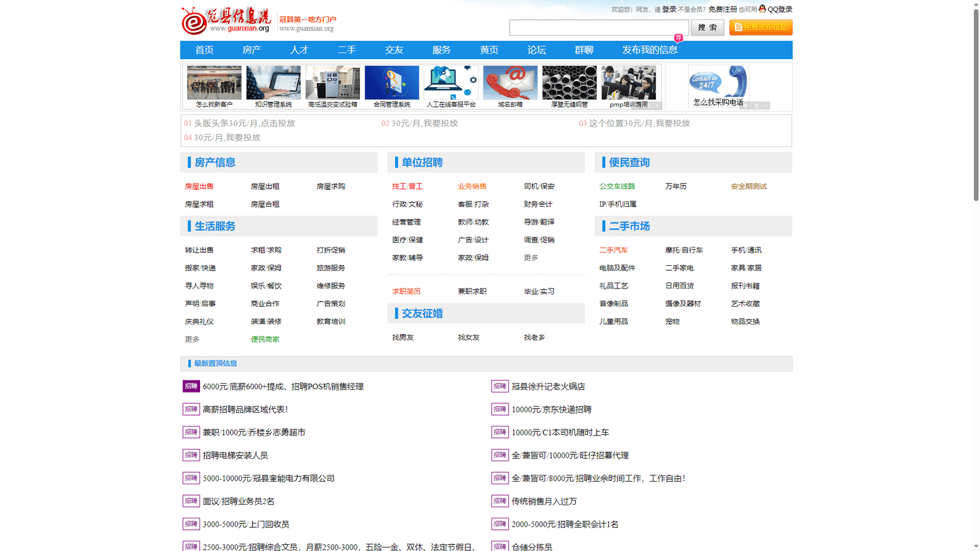The image size is (980, 551).
Task: Open the 宠物 category
Action: pos(672,322)
